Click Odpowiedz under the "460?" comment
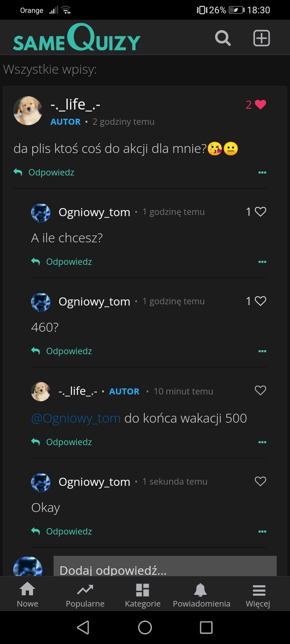This screenshot has width=290, height=644. coord(62,351)
